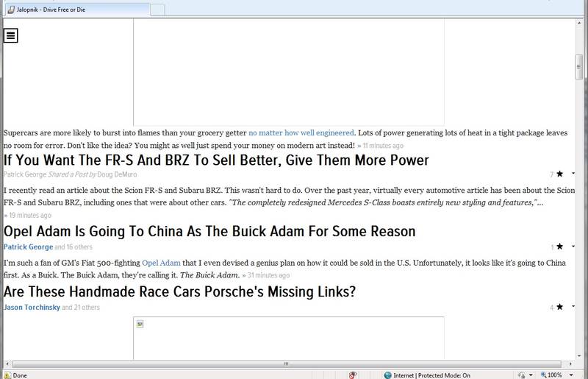Open the zoom level dropdown arrow
Image resolution: width=588 pixels, height=379 pixels.
click(571, 375)
